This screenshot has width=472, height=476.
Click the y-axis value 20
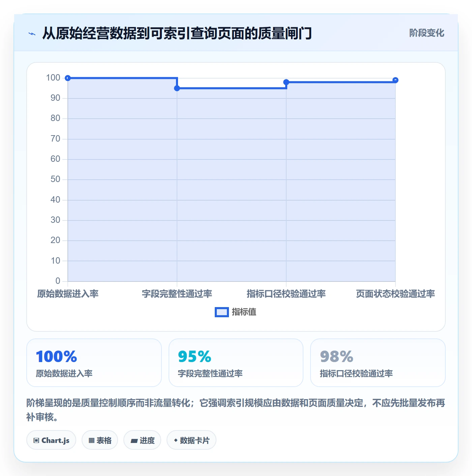pos(55,240)
